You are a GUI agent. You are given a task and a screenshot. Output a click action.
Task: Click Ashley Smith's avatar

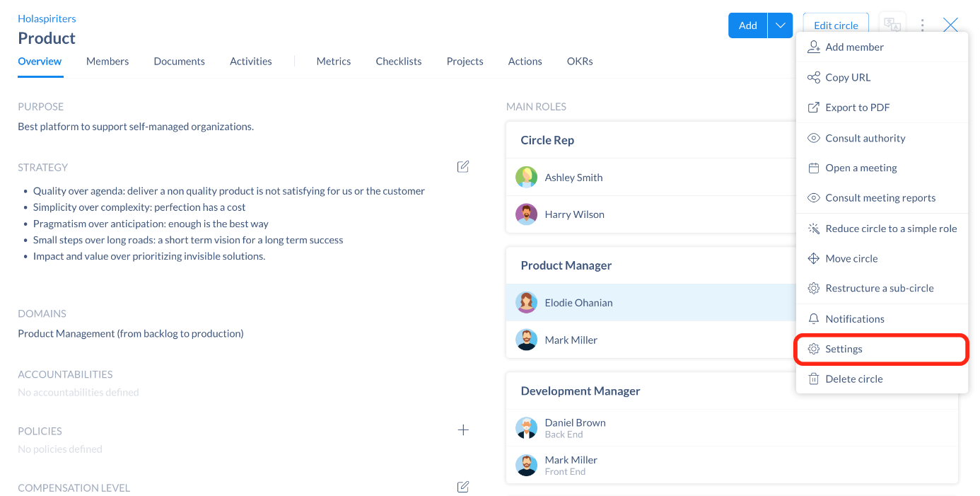526,178
